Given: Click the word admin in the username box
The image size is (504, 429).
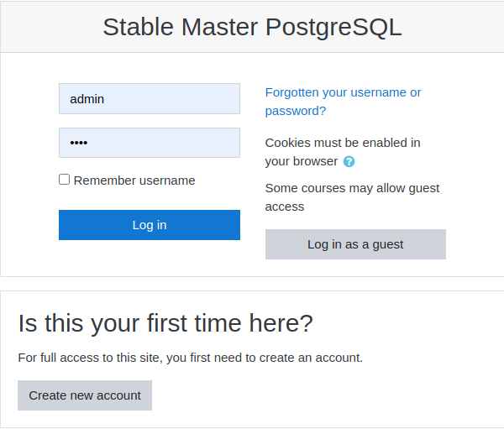Looking at the screenshot, I should (x=87, y=99).
